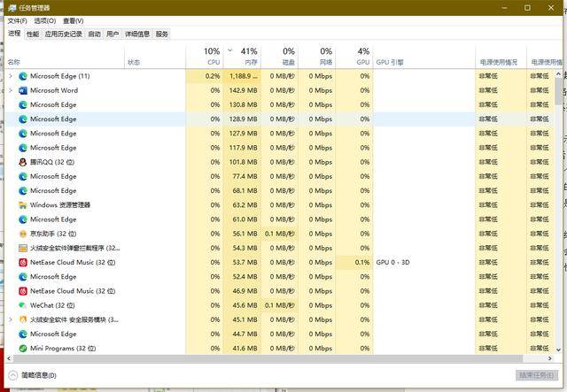Image resolution: width=567 pixels, height=392 pixels.
Task: Click the horizontal scrollbar thumb
Action: 268,358
